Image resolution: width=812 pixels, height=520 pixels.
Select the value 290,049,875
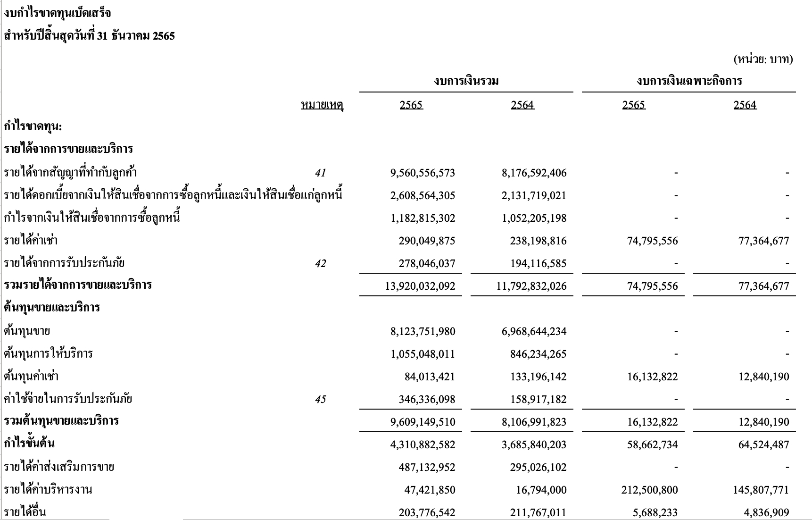427,241
